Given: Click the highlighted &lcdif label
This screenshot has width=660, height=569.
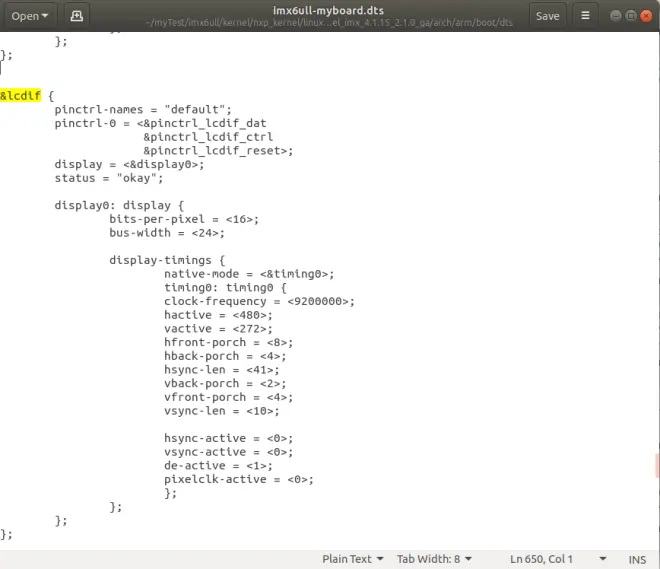Looking at the screenshot, I should (x=21, y=96).
